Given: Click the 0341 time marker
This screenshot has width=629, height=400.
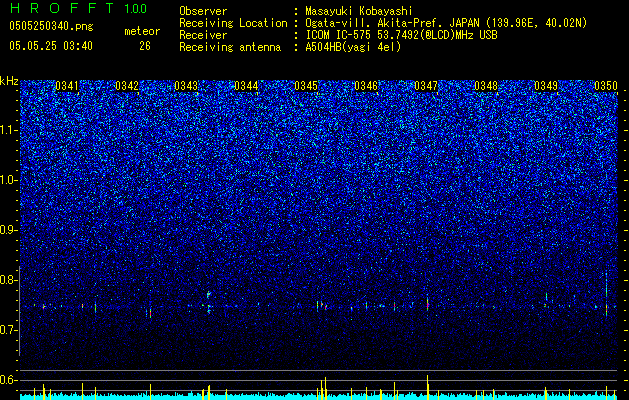Looking at the screenshot, I should [67, 86].
